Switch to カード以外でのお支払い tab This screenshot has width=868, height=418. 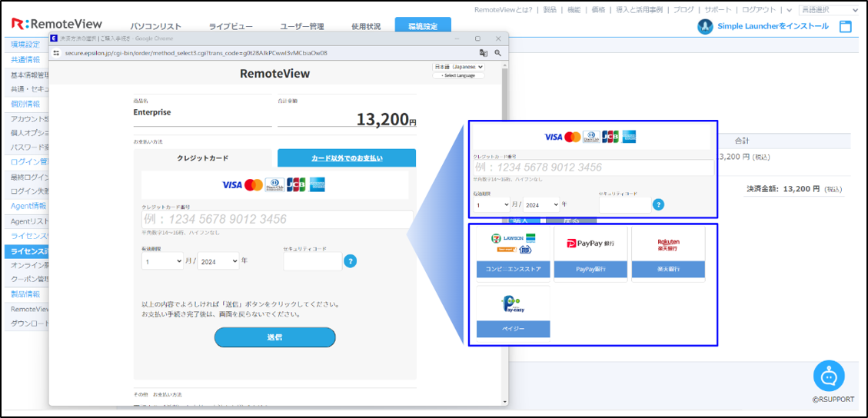(x=347, y=158)
